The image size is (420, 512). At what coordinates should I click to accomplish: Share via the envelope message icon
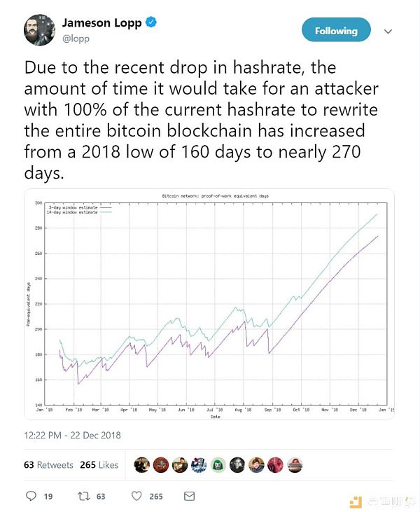pyautogui.click(x=189, y=497)
